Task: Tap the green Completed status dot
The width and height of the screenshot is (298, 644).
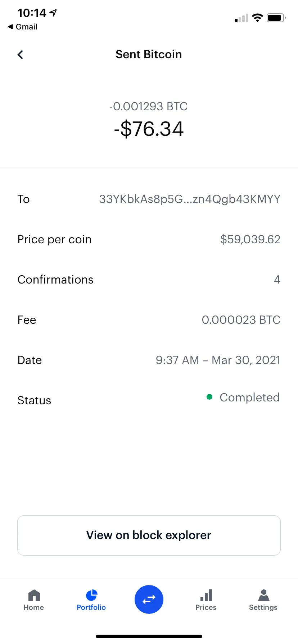Action: click(209, 397)
